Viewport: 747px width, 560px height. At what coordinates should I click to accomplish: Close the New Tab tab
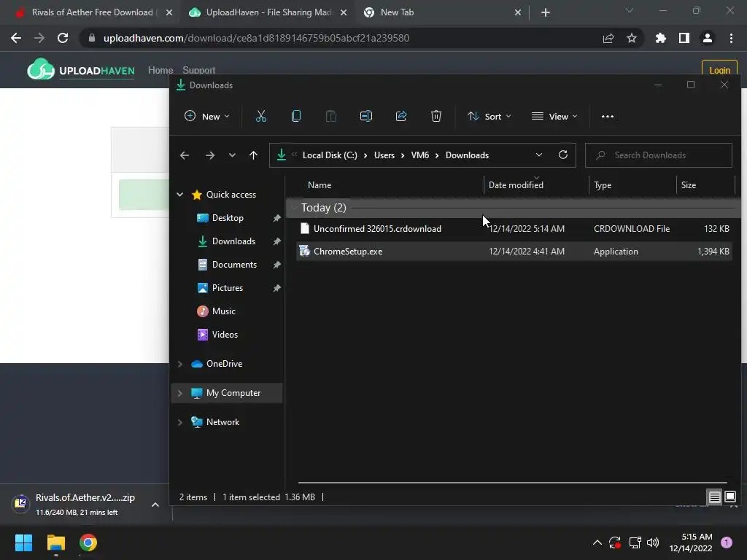[x=518, y=12]
